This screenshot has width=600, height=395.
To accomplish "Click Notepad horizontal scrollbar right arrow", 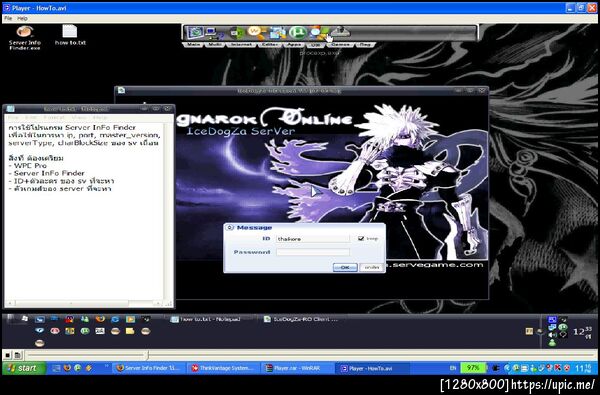I will coord(158,303).
